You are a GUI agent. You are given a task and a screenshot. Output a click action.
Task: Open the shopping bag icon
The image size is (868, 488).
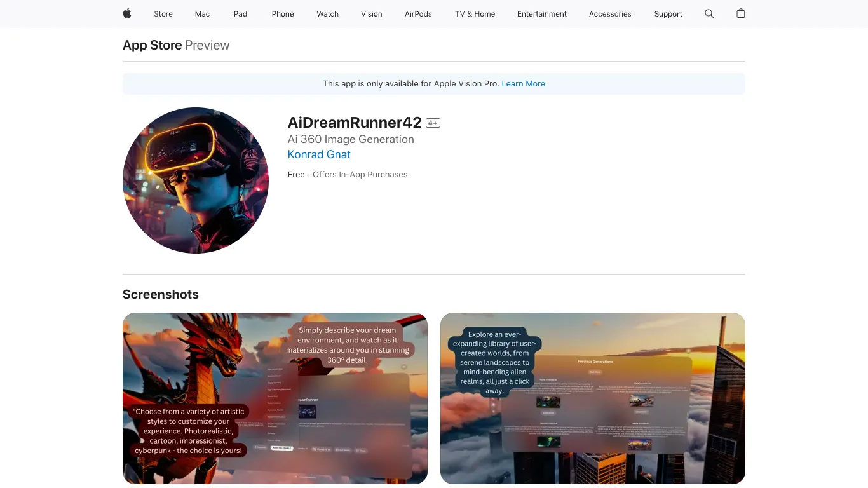pyautogui.click(x=740, y=13)
